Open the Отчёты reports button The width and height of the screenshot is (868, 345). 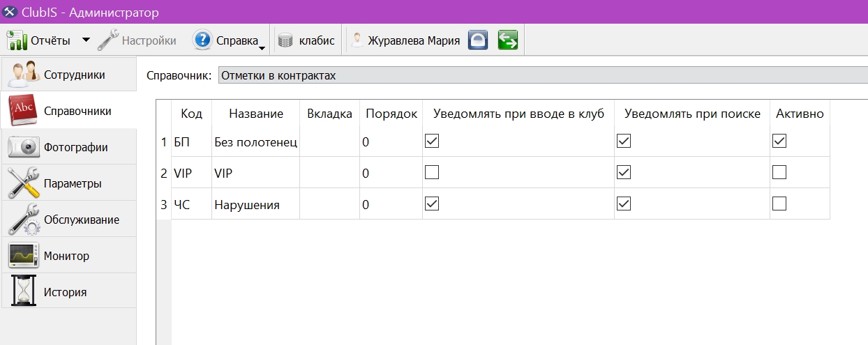39,40
